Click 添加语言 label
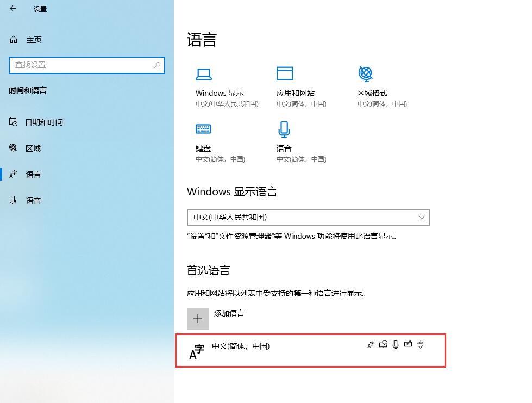Viewport: 532px width, 403px height. point(229,313)
